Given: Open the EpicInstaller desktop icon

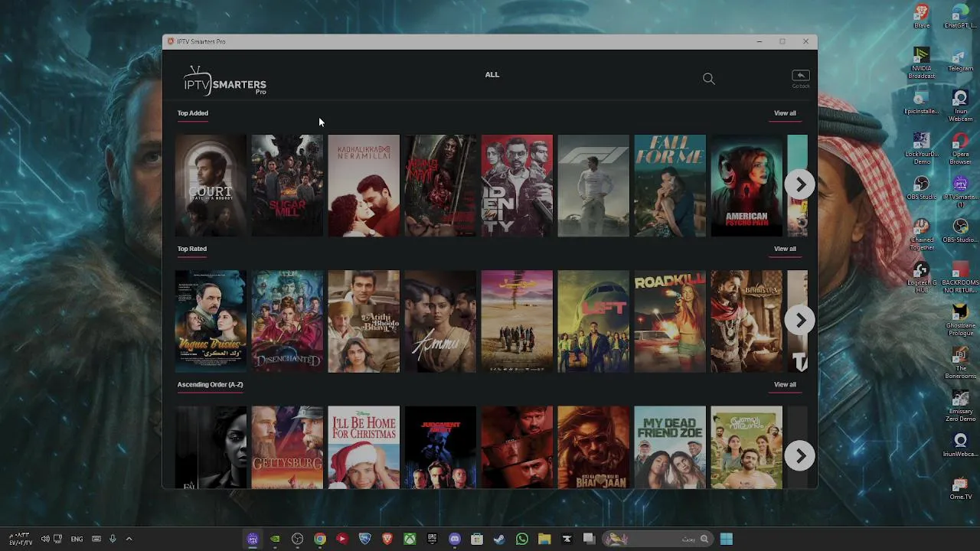Looking at the screenshot, I should pyautogui.click(x=922, y=103).
